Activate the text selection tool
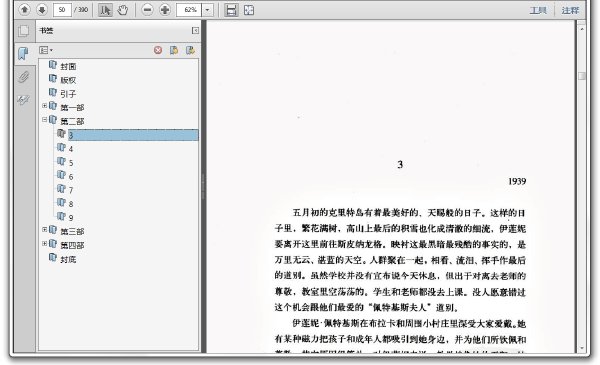This screenshot has width=600, height=365. pyautogui.click(x=105, y=10)
